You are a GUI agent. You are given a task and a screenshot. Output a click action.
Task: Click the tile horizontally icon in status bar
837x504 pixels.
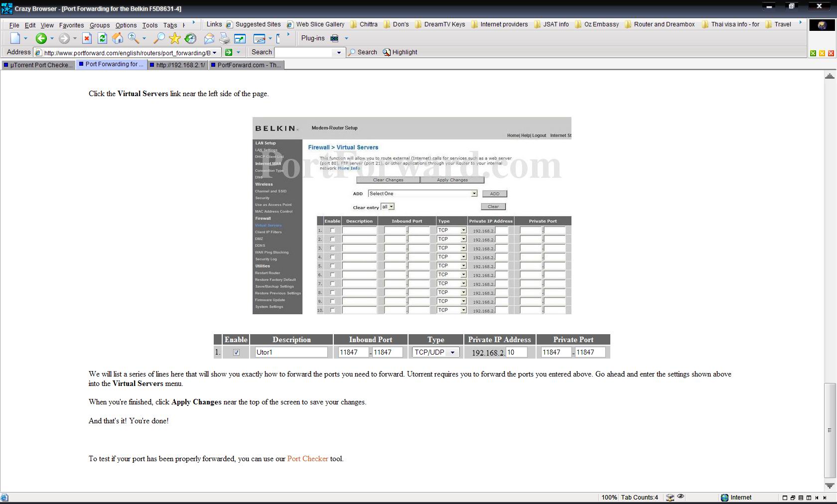click(x=801, y=498)
